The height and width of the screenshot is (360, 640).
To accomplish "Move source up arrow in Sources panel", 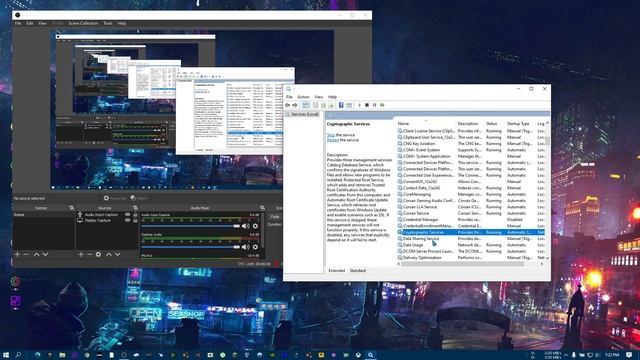I will point(109,254).
